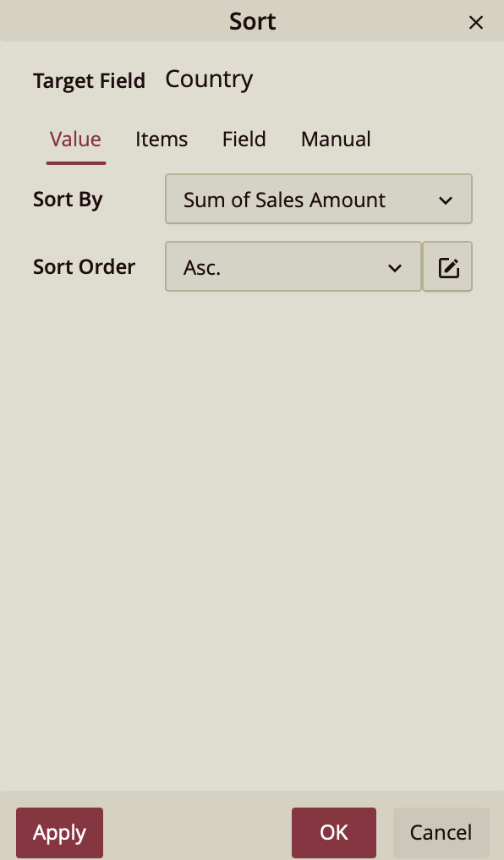504x860 pixels.
Task: Click the Sort dialog title text
Action: pos(252,21)
